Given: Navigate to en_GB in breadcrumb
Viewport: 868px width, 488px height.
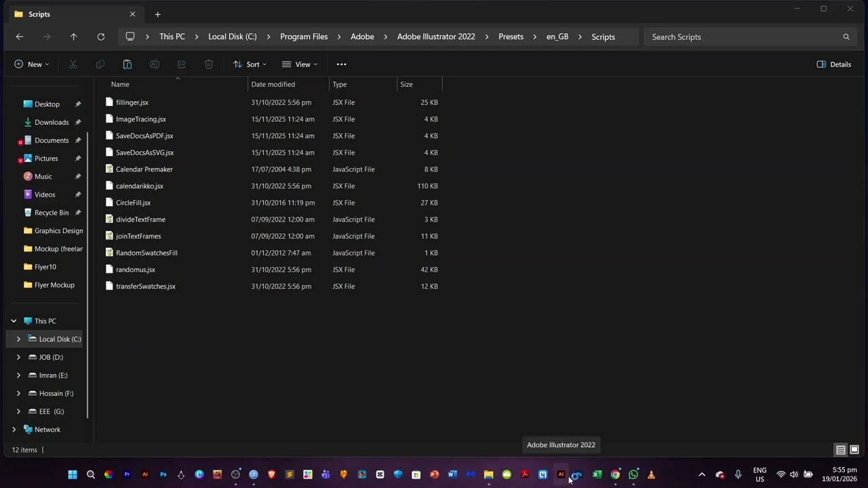Looking at the screenshot, I should (557, 37).
